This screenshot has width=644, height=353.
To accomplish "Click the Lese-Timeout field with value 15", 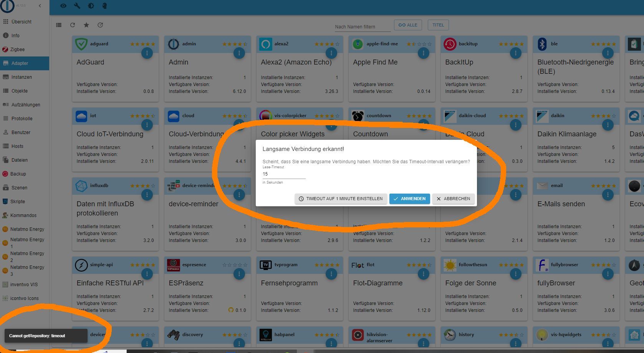I will click(284, 174).
